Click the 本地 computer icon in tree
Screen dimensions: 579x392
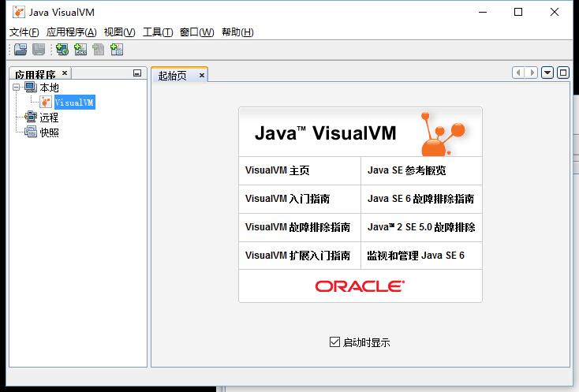coord(31,88)
